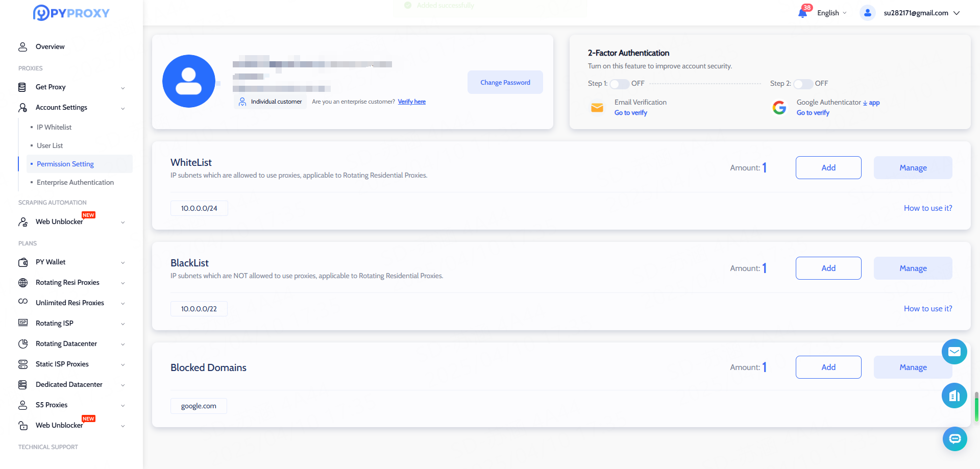
Task: Click Add in the BlackList section
Action: (x=828, y=268)
